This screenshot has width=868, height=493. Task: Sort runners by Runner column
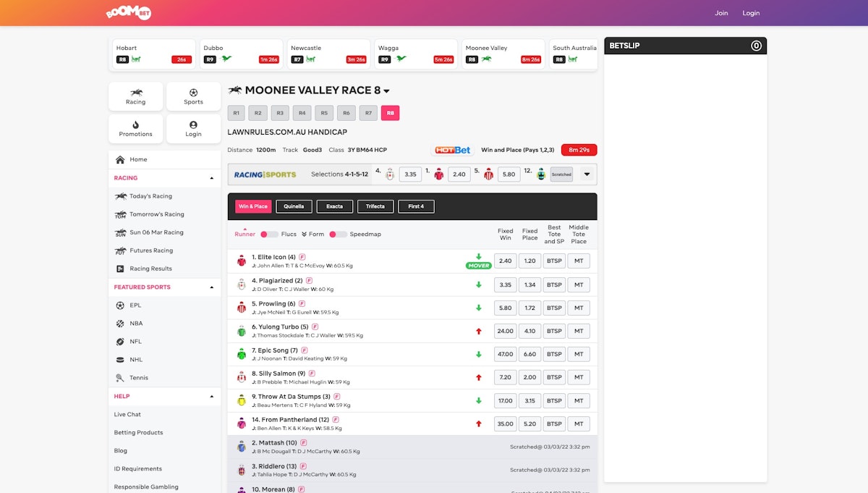click(244, 234)
